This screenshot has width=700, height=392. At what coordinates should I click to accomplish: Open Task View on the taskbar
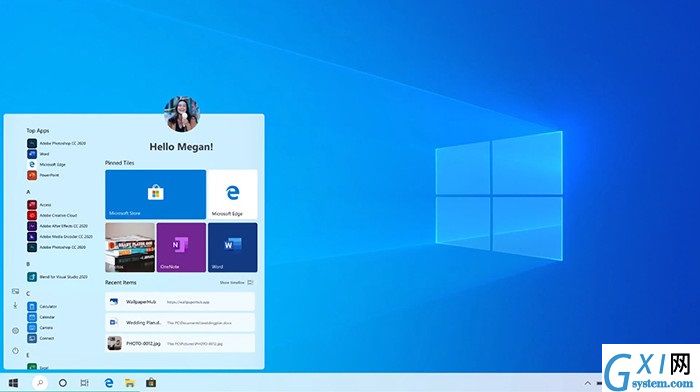84,383
